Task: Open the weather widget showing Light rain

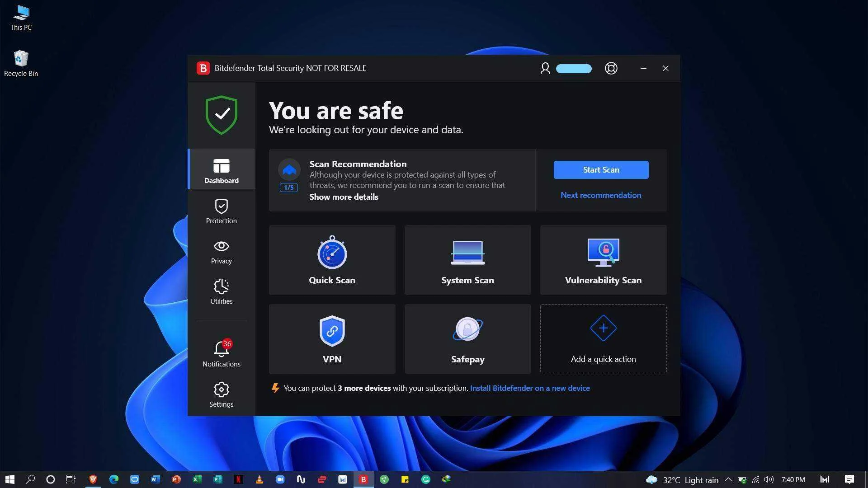Action: pos(682,480)
